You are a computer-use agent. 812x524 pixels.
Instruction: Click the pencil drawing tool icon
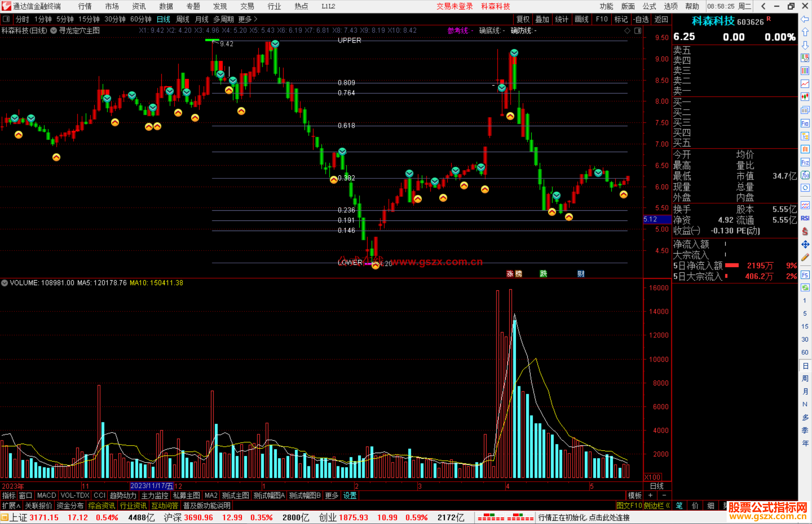coord(805,258)
